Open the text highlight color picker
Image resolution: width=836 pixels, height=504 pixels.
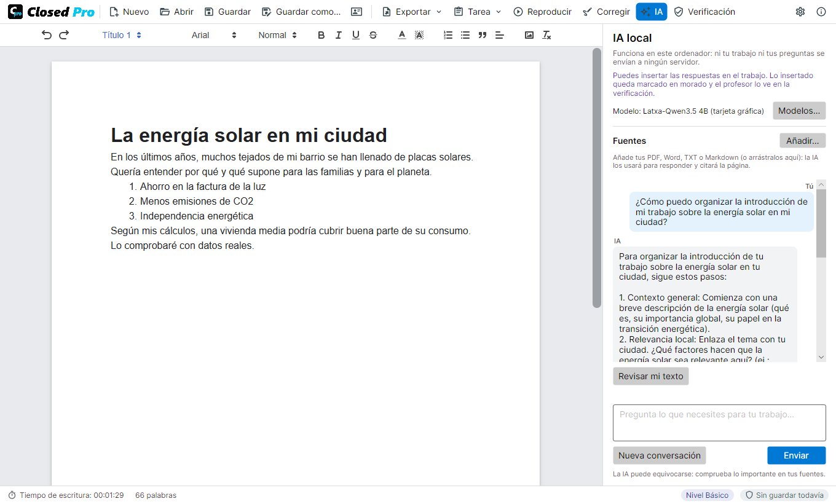point(419,35)
